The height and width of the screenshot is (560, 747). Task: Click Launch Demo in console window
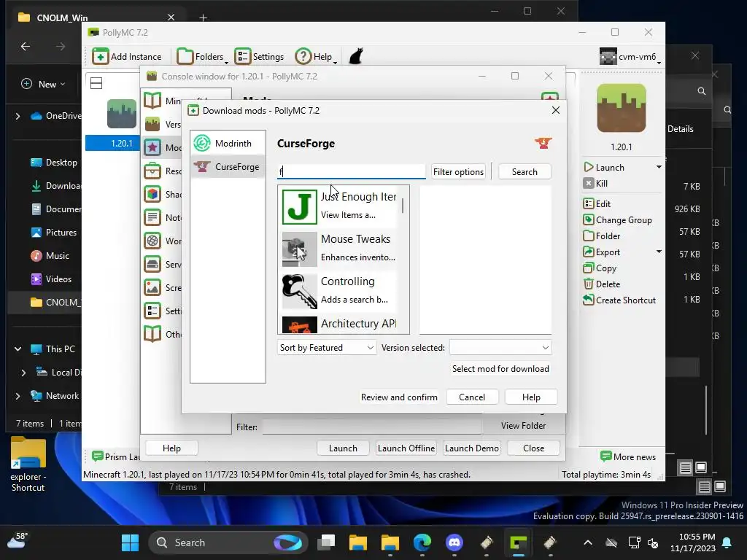click(x=472, y=448)
